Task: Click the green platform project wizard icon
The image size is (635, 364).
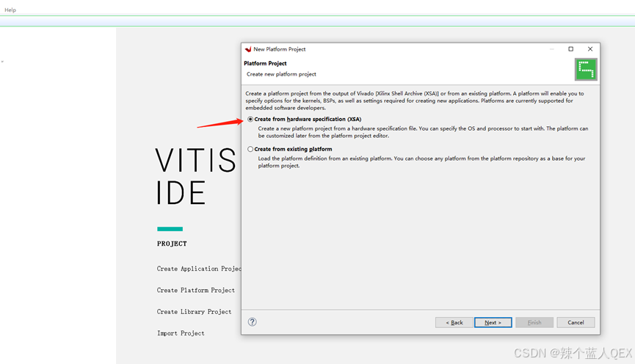Action: (586, 69)
